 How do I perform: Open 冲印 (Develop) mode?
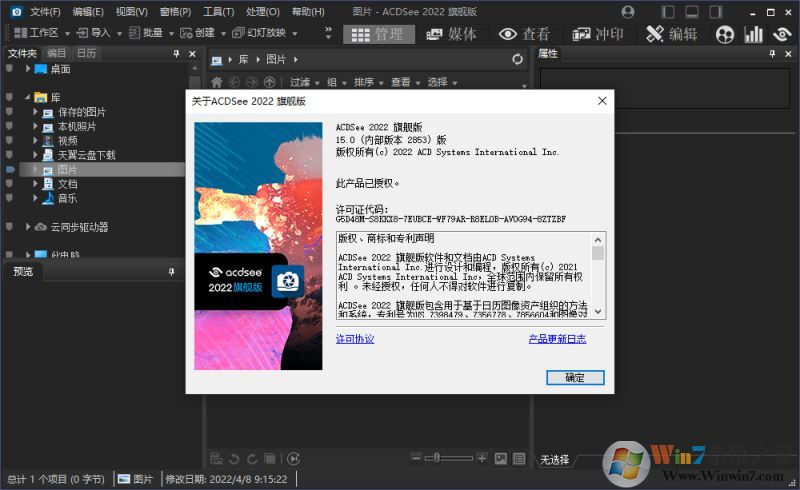pyautogui.click(x=598, y=34)
